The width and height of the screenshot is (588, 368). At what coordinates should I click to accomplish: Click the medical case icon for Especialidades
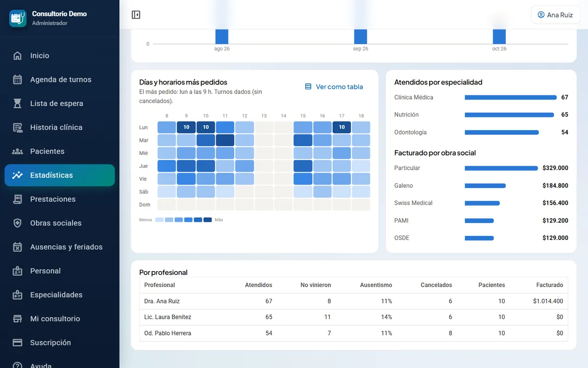pos(18,295)
